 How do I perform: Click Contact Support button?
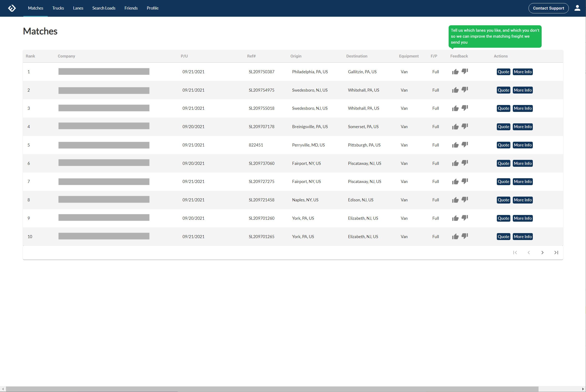click(548, 8)
